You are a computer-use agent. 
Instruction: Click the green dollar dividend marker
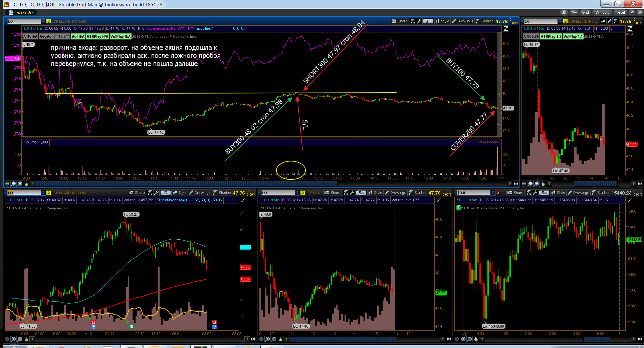click(x=132, y=327)
